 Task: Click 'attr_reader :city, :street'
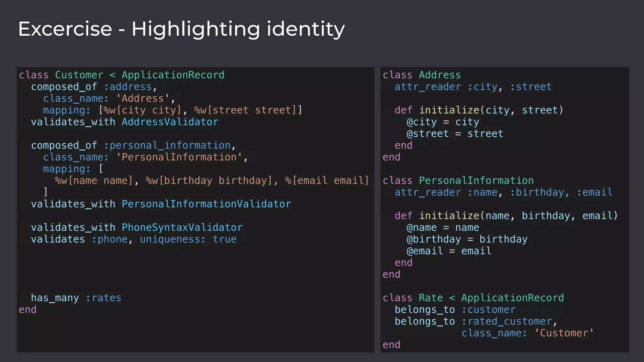473,87
